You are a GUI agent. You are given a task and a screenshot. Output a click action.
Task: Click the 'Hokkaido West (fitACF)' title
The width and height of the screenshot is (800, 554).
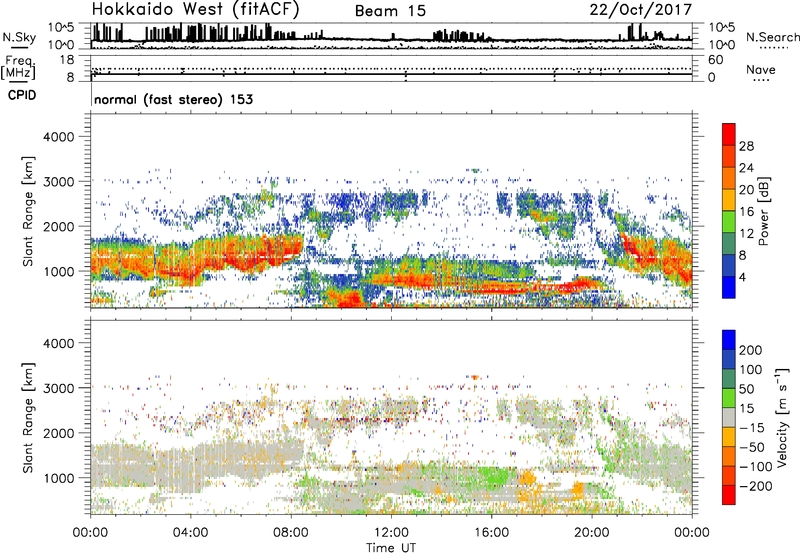[195, 9]
